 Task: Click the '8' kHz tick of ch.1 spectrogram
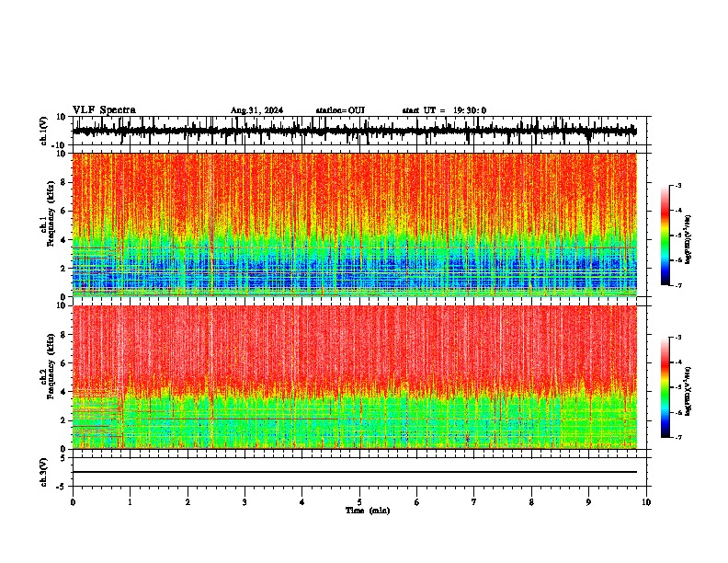[63, 182]
